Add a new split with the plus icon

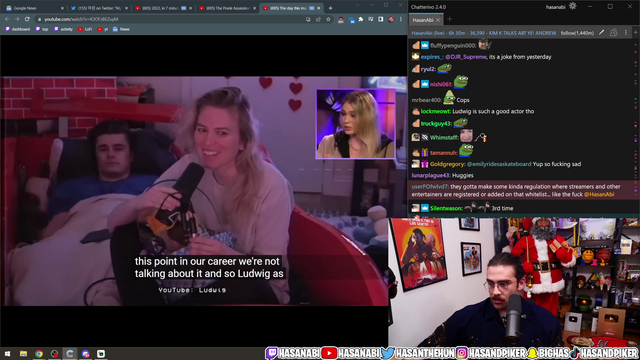pyautogui.click(x=636, y=33)
